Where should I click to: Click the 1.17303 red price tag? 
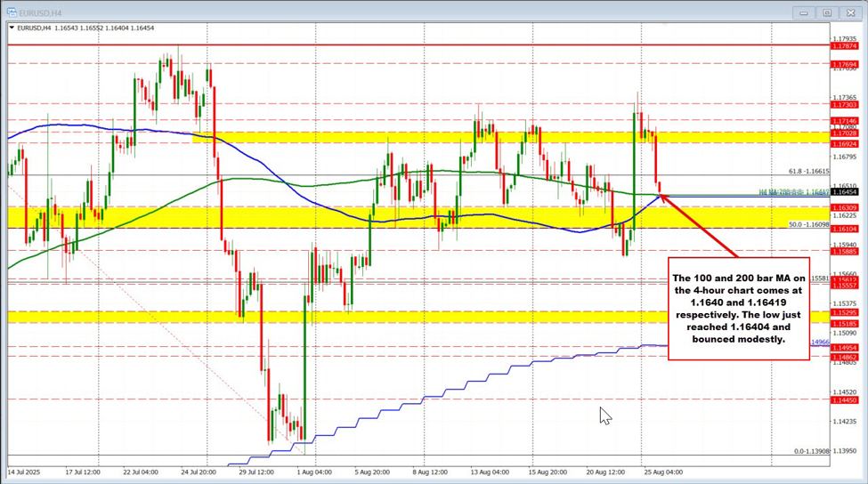tap(844, 104)
